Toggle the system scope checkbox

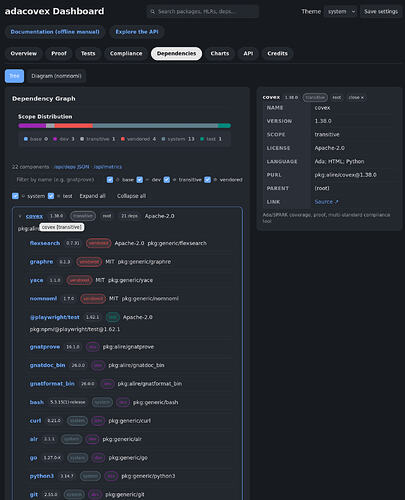tap(15, 196)
